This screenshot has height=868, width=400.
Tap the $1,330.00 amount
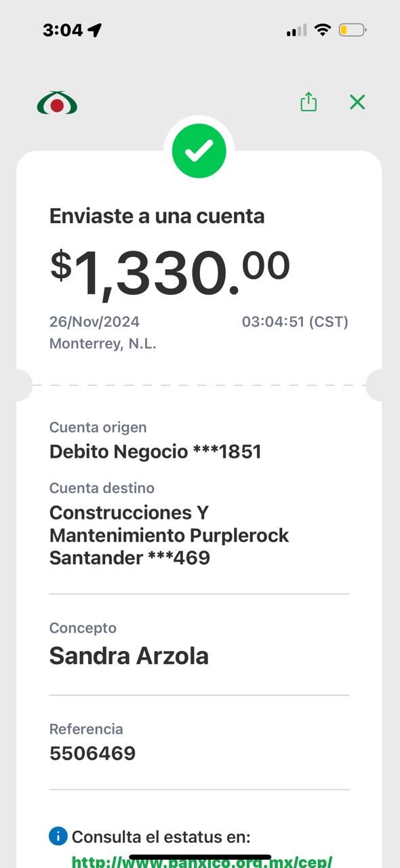tap(170, 273)
